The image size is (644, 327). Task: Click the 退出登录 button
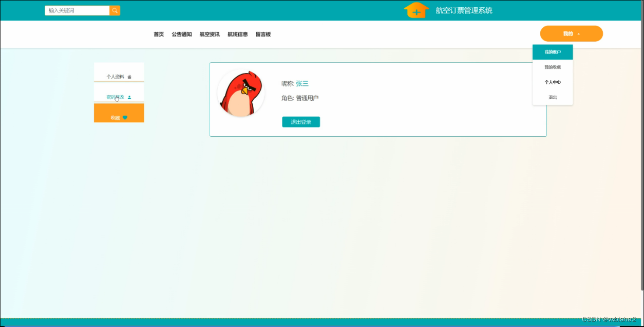[301, 122]
